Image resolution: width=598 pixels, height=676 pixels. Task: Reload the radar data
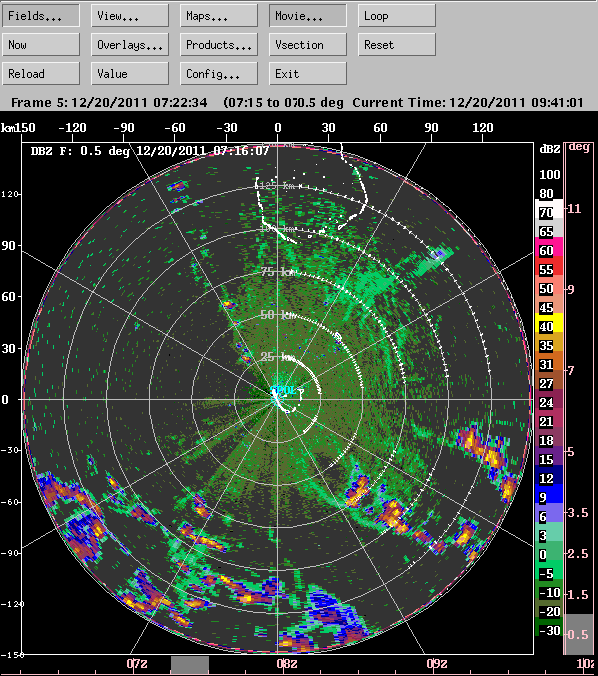click(41, 74)
